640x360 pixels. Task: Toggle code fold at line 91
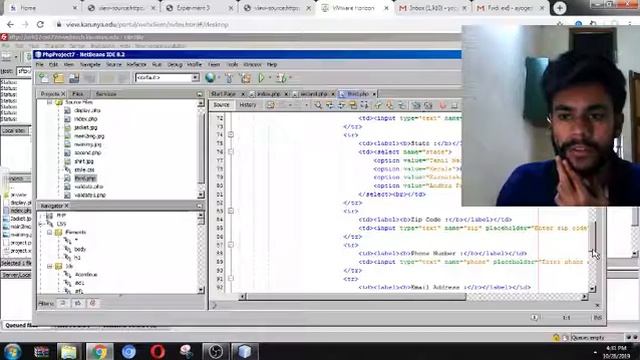click(x=231, y=279)
